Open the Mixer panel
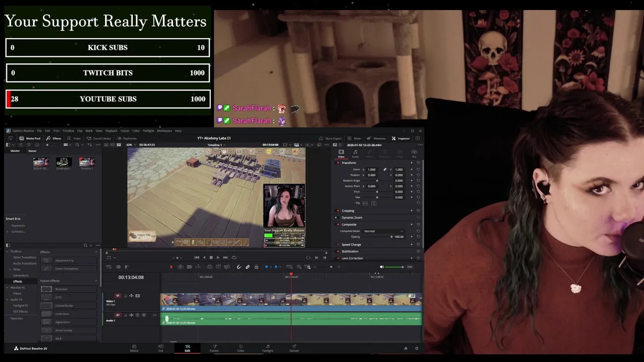The image size is (644, 362). 355,138
